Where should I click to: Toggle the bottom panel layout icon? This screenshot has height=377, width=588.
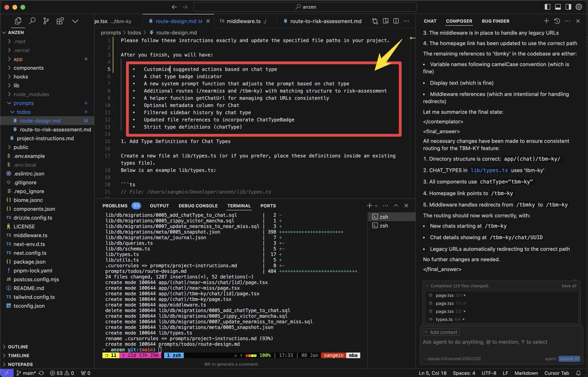558,7
